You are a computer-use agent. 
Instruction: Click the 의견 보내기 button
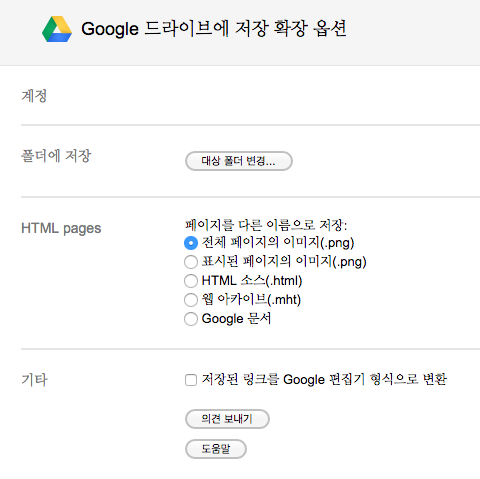[x=227, y=419]
